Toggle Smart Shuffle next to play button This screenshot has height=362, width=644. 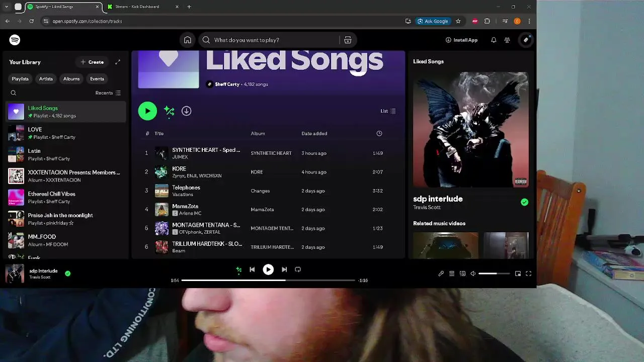click(169, 111)
